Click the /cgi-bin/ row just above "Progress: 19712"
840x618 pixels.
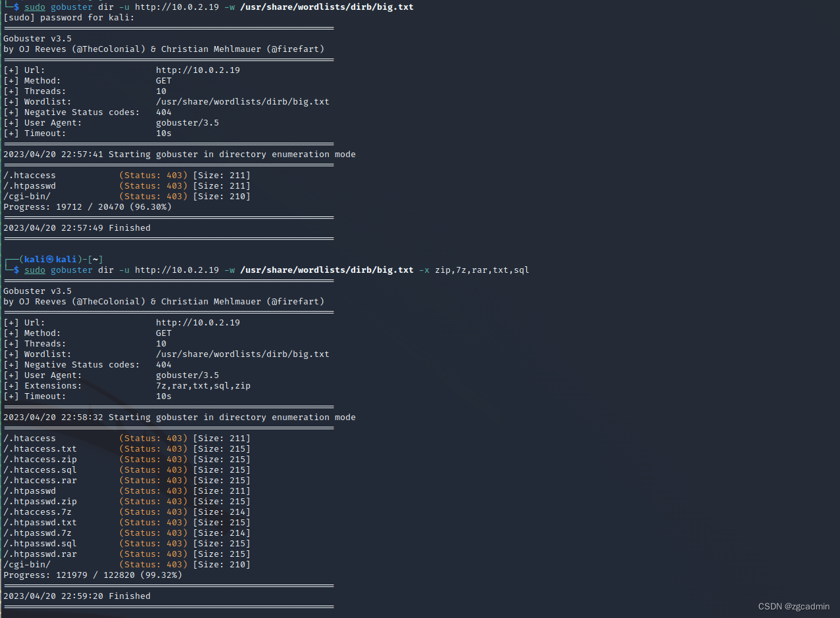(x=127, y=197)
